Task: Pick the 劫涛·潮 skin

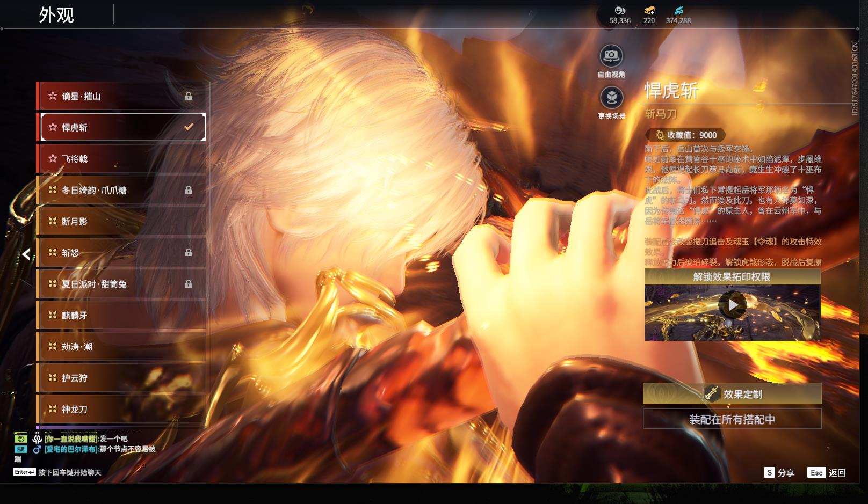Action: pyautogui.click(x=121, y=347)
